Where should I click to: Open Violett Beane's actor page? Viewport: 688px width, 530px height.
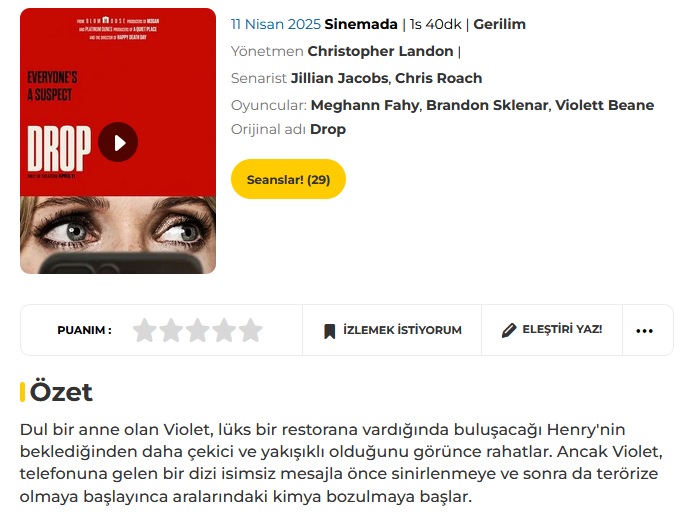(x=605, y=105)
